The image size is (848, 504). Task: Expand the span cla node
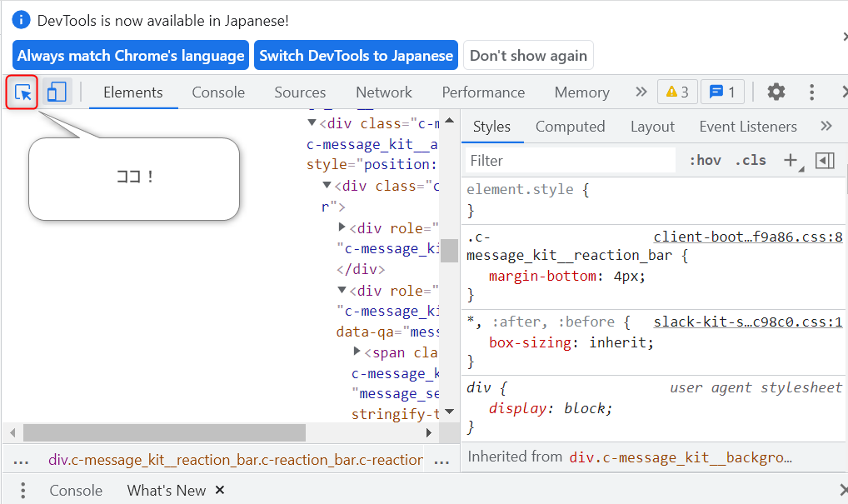tap(357, 352)
